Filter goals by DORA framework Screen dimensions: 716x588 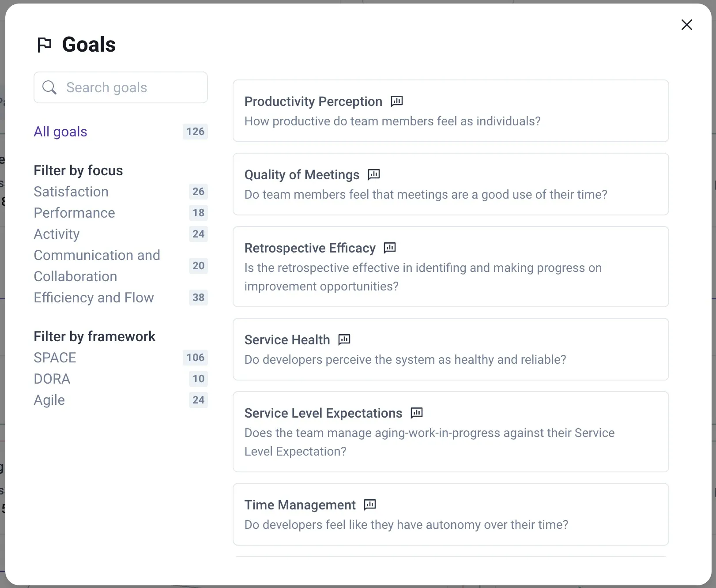click(x=52, y=379)
